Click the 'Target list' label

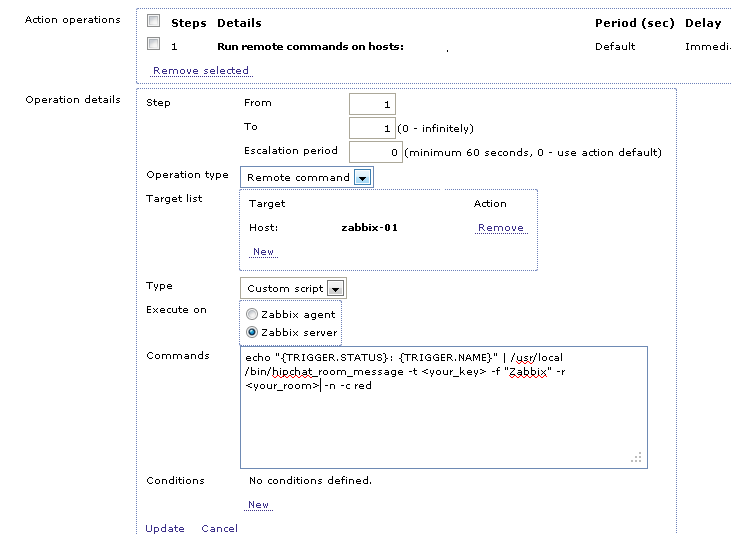[x=174, y=199]
